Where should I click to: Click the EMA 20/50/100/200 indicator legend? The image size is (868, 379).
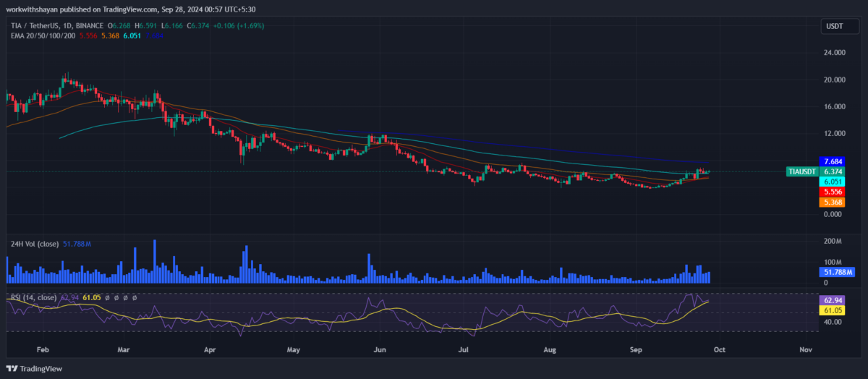pyautogui.click(x=42, y=35)
